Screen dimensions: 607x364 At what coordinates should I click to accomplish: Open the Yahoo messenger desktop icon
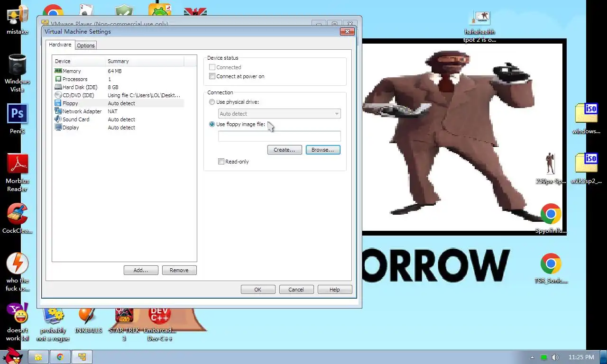tap(18, 314)
